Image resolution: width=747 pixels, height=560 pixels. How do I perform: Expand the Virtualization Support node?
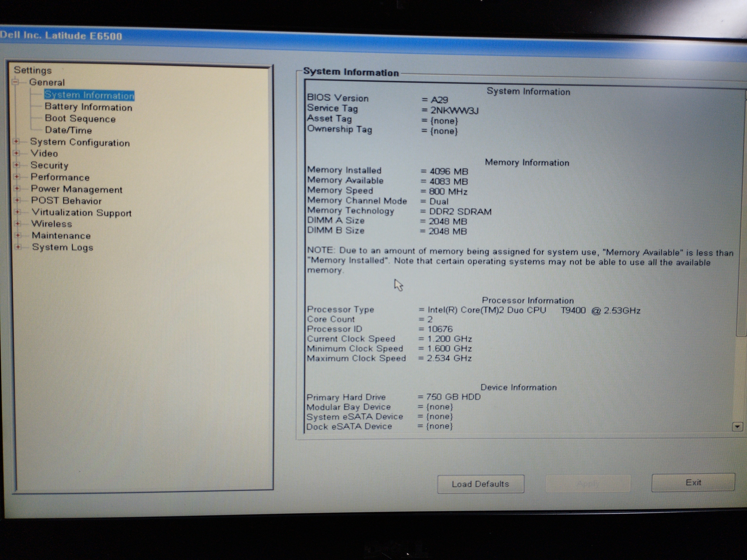18,212
